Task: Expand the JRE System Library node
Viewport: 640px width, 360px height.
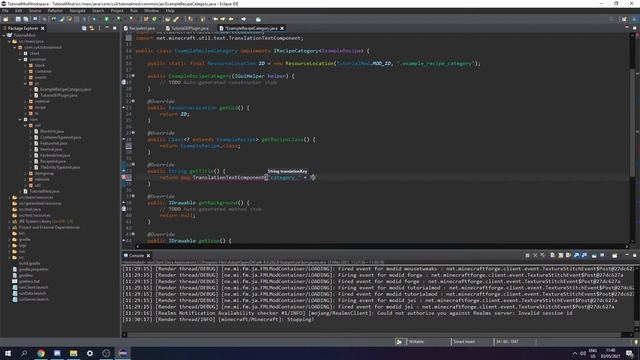Action: 10,221
